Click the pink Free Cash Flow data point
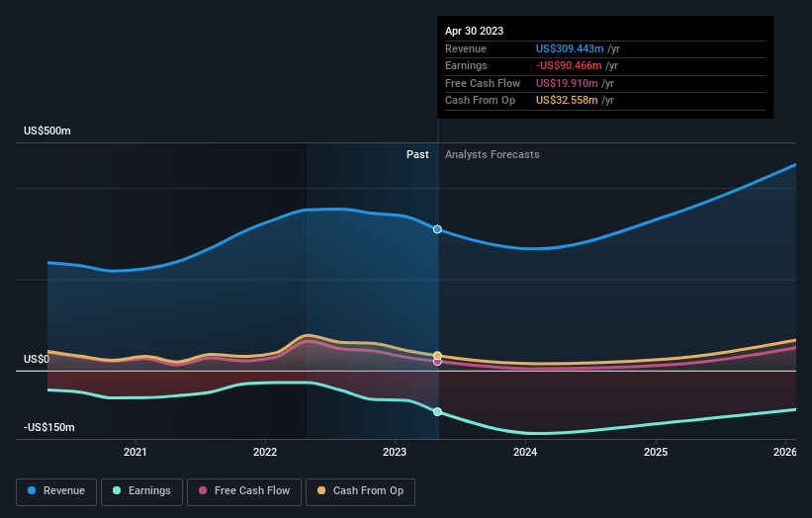Image resolution: width=812 pixels, height=518 pixels. coord(437,362)
